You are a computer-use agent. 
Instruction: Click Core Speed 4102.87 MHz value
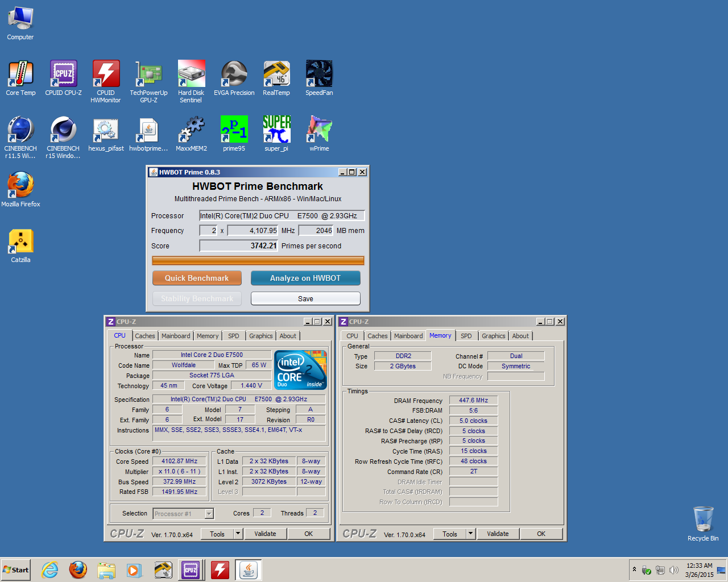pos(180,461)
